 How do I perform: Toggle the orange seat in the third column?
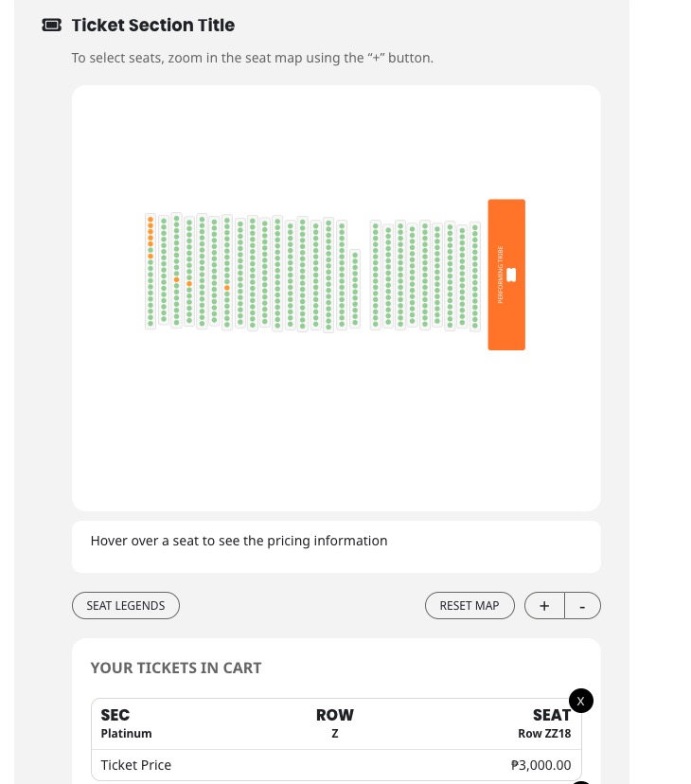(x=176, y=279)
